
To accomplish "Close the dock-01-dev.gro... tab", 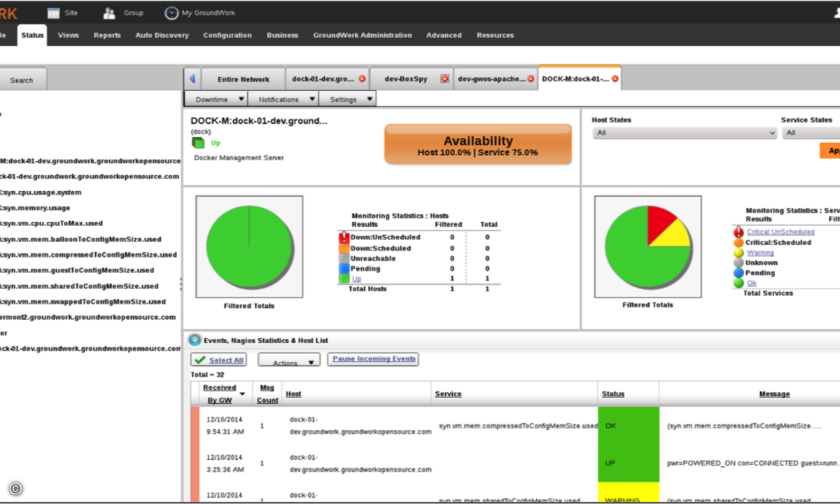I will (x=362, y=79).
